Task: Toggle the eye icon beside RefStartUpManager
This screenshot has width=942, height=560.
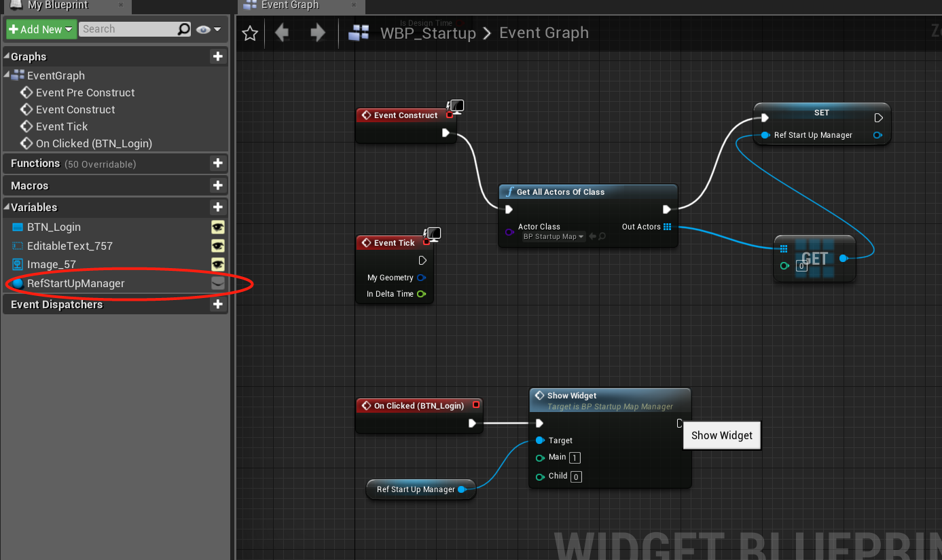Action: (218, 283)
